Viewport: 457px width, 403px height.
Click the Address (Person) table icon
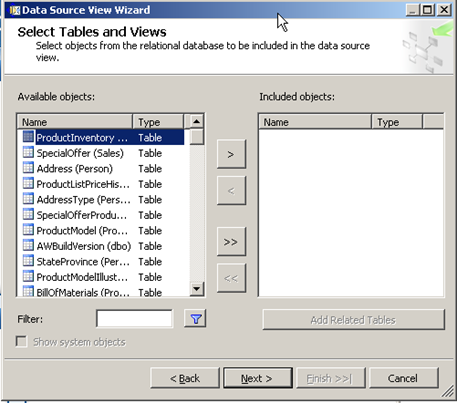[x=28, y=168]
